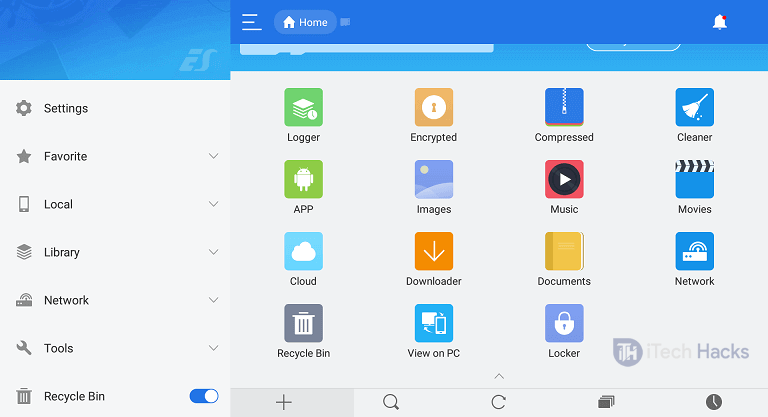Toggle the Recycle Bin switch in sidebar
The width and height of the screenshot is (768, 417).
click(x=204, y=396)
